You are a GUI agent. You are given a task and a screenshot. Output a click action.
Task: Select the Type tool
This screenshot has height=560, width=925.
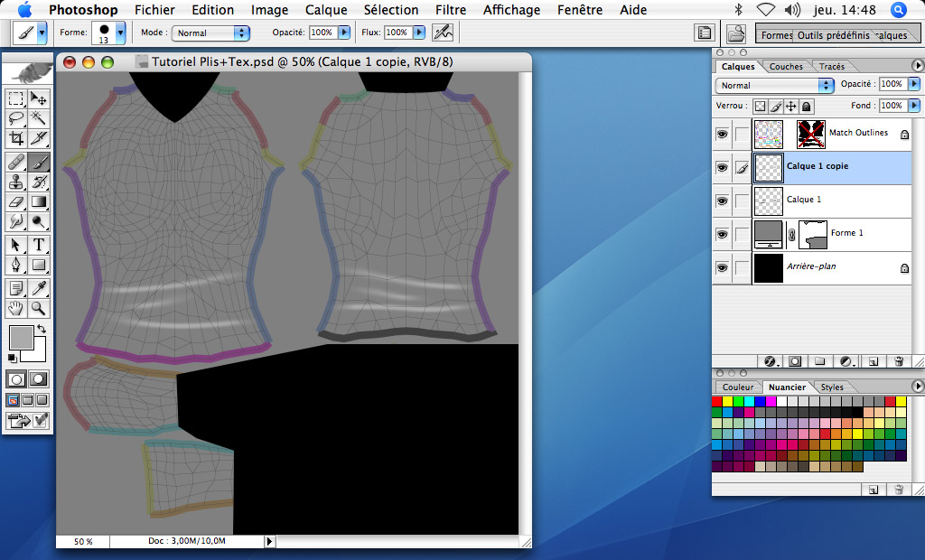coord(39,245)
